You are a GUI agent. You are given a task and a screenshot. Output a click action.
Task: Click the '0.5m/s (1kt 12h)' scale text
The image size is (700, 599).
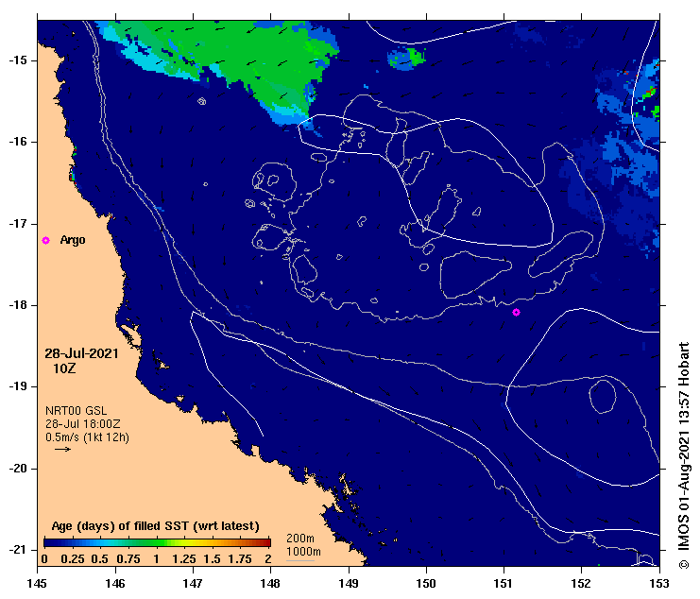tap(88, 437)
